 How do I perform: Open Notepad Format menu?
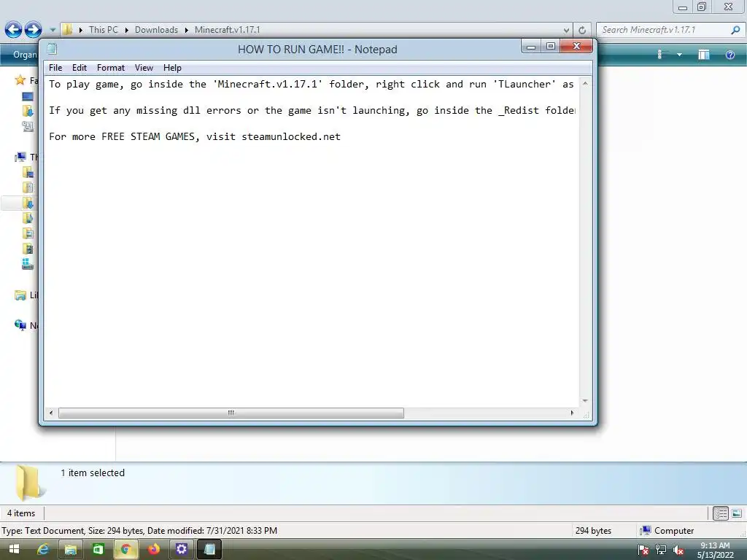(x=111, y=68)
